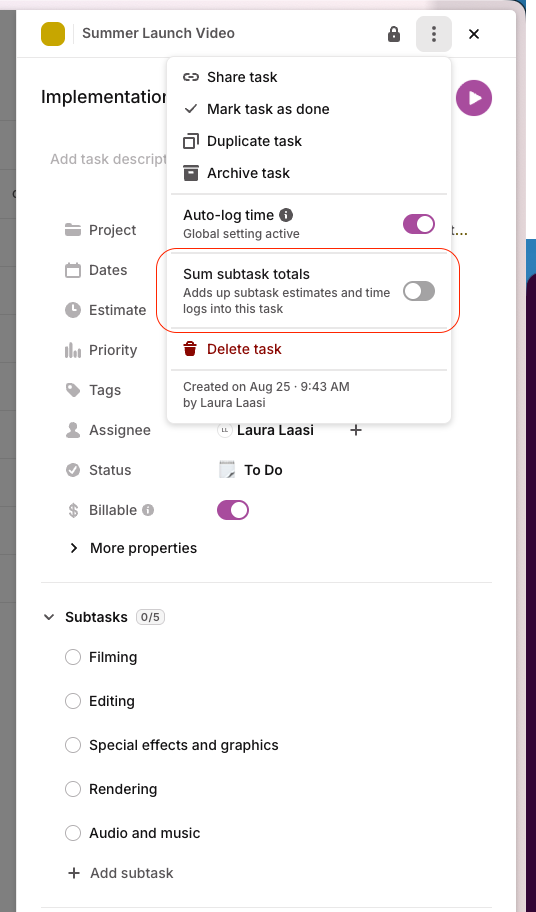Click the Implementation task title
Viewport: 536px width, 912px height.
(x=105, y=97)
